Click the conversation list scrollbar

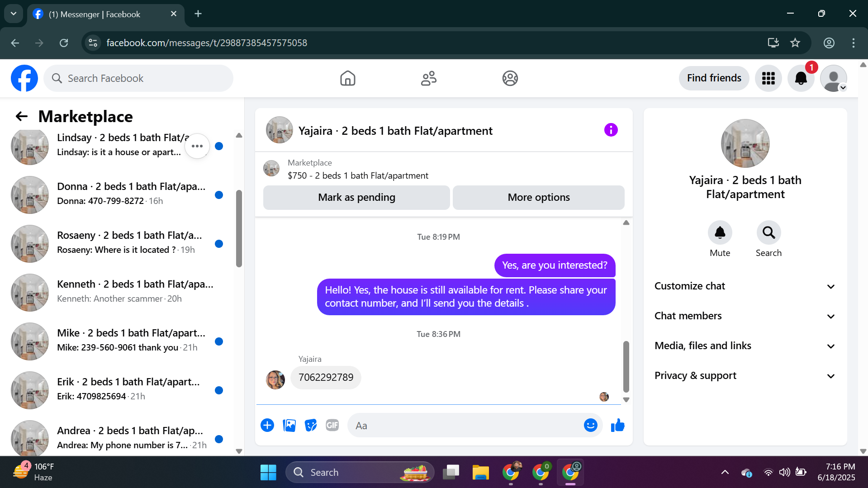click(239, 228)
